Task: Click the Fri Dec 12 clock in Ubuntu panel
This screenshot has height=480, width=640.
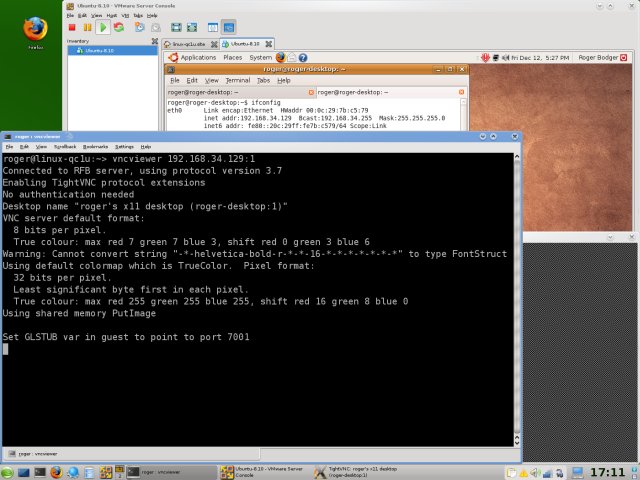Action: click(540, 58)
